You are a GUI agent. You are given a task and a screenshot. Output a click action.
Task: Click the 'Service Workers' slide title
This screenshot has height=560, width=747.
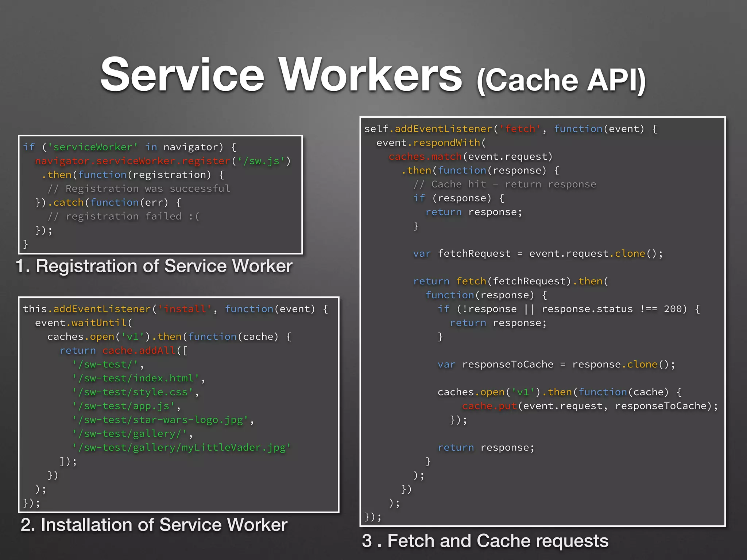282,75
